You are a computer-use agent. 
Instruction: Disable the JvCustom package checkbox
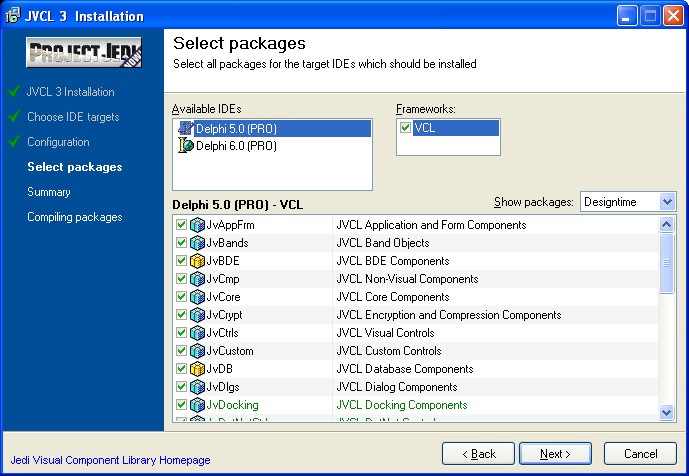pos(181,351)
